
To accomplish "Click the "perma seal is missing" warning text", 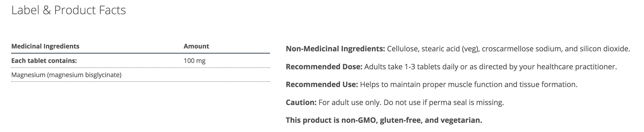I will pos(466,103).
